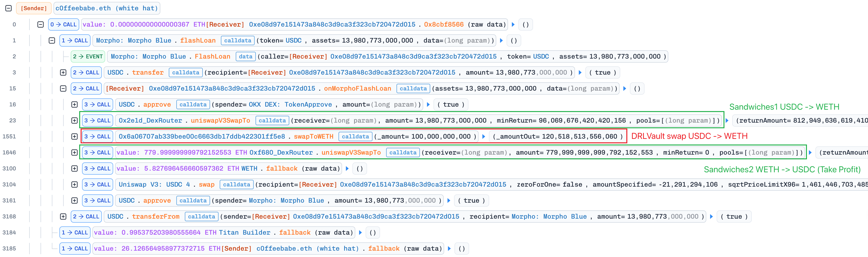Click the Uniswap V3: USDC 4 link
This screenshot has width=868, height=257.
coord(154,184)
